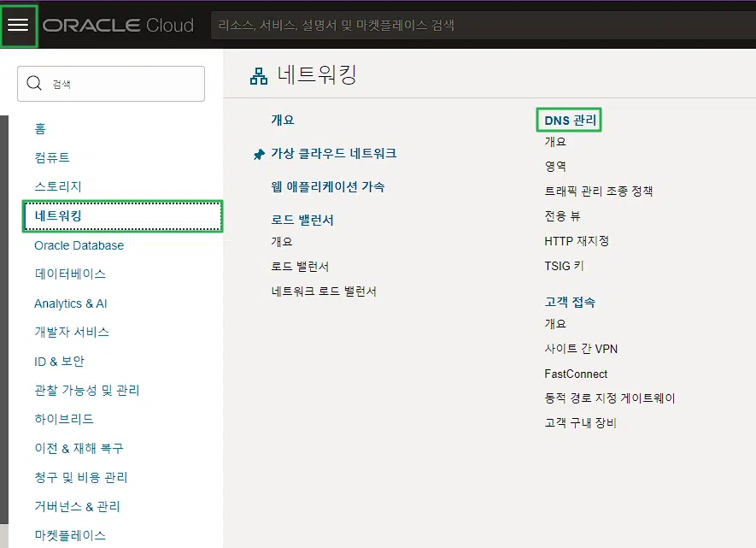Image resolution: width=756 pixels, height=548 pixels.
Task: Open 네트워크 로드 밸런서
Action: pyautogui.click(x=324, y=292)
